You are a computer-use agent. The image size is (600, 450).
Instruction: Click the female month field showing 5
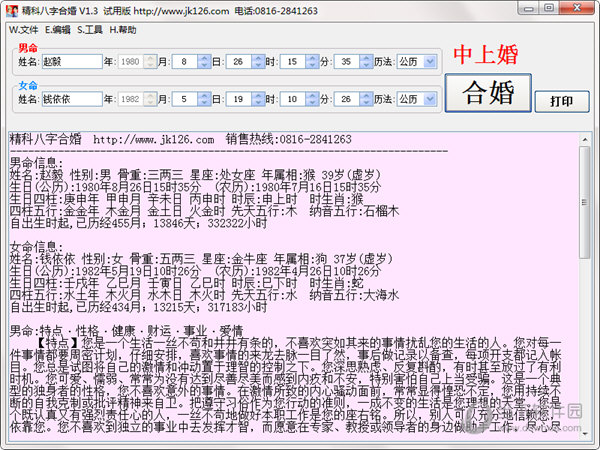[x=184, y=99]
